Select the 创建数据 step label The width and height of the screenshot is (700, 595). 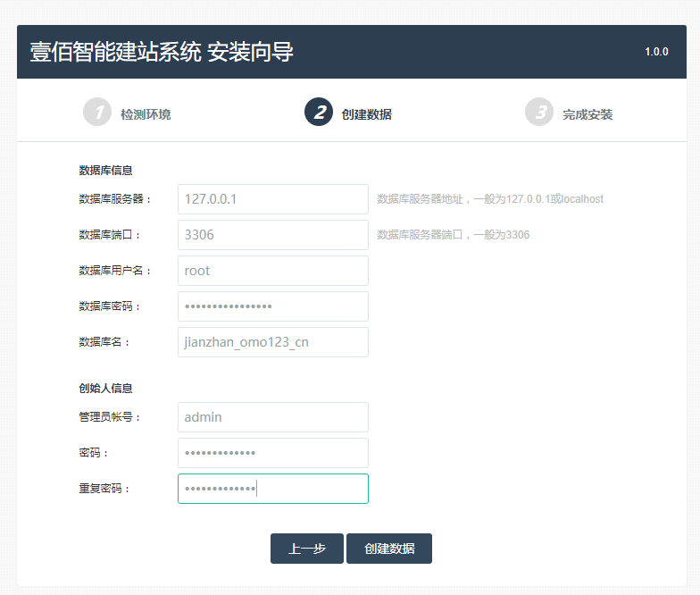366,114
